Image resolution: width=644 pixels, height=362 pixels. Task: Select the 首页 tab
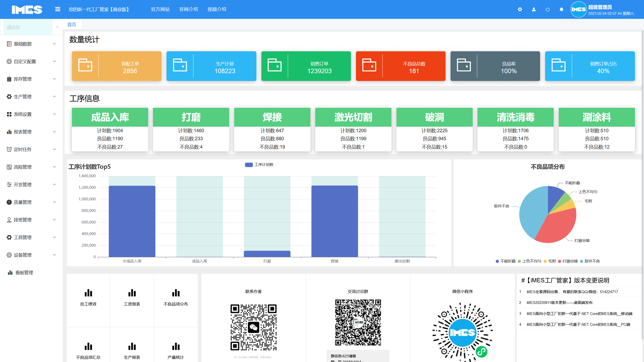(x=72, y=24)
